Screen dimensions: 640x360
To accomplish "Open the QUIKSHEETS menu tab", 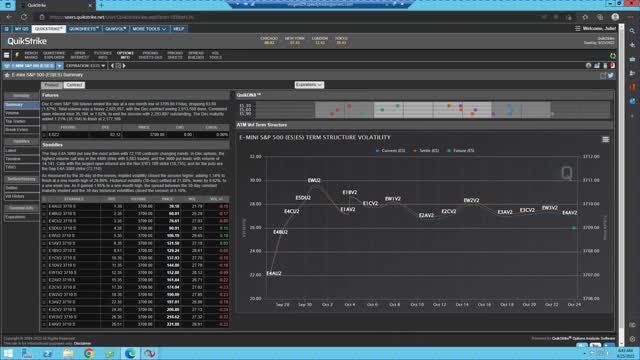I will pyautogui.click(x=84, y=29).
